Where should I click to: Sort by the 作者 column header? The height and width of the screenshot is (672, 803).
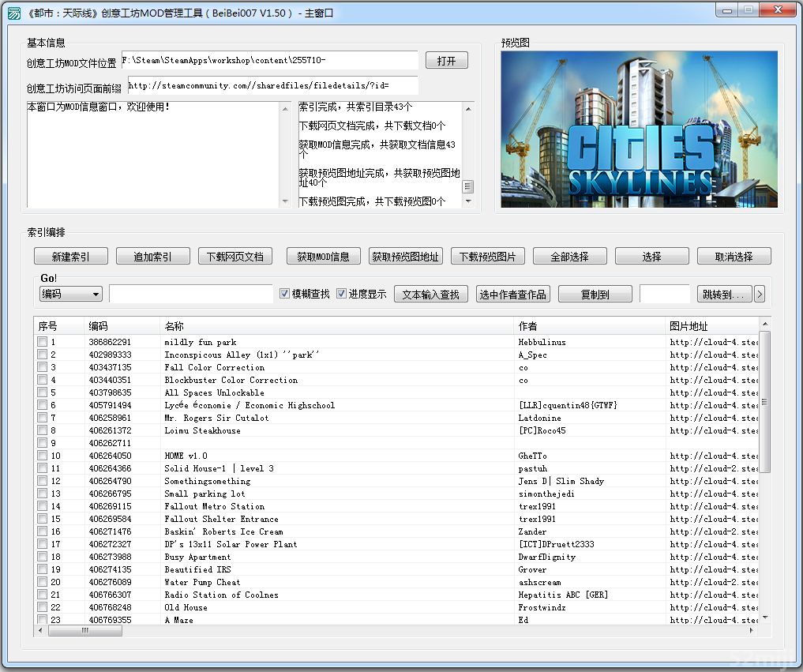pos(589,326)
